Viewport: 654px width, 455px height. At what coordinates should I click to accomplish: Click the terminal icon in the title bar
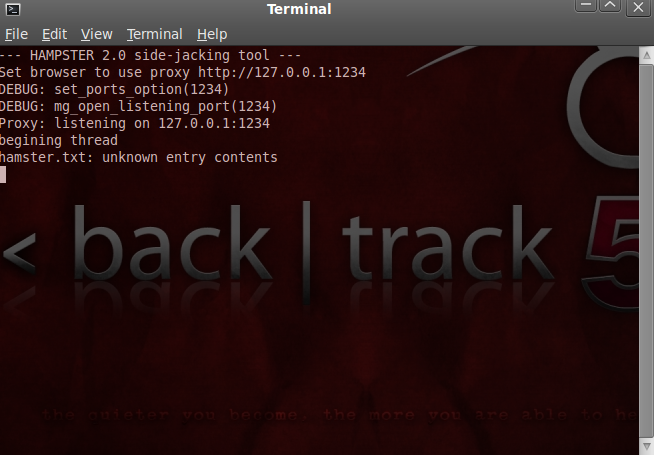(13, 9)
